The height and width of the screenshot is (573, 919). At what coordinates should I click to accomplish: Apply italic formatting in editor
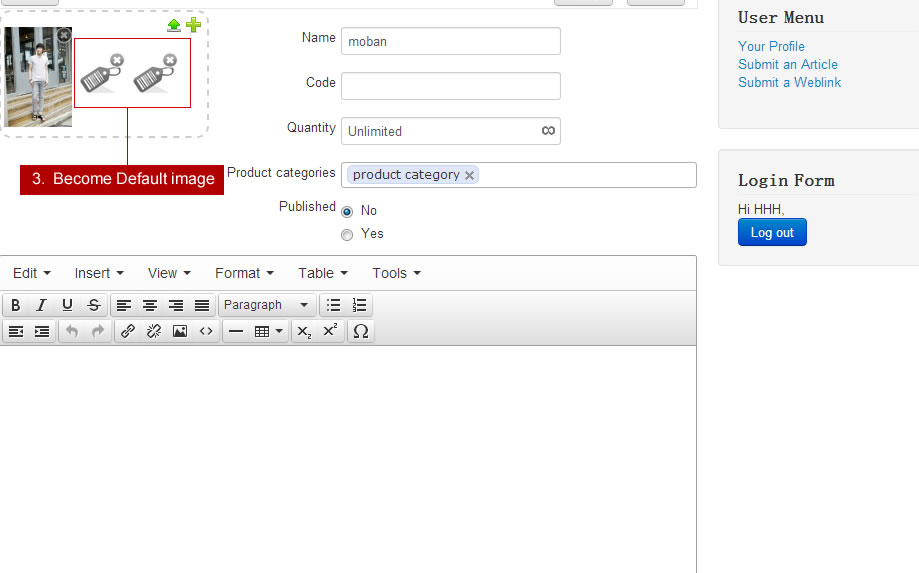pyautogui.click(x=41, y=305)
